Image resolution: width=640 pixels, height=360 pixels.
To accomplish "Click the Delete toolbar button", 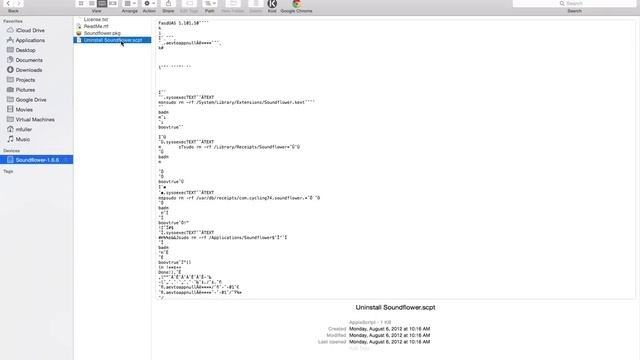I will tap(256, 3).
